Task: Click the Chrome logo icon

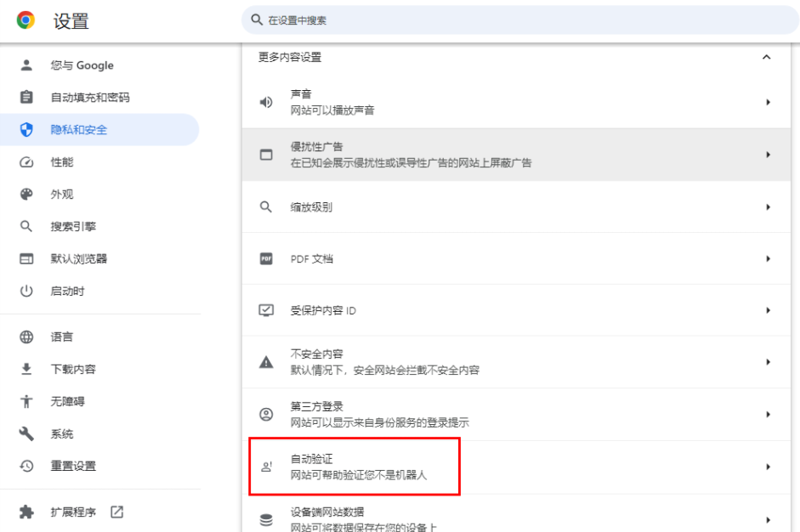Action: [26, 20]
